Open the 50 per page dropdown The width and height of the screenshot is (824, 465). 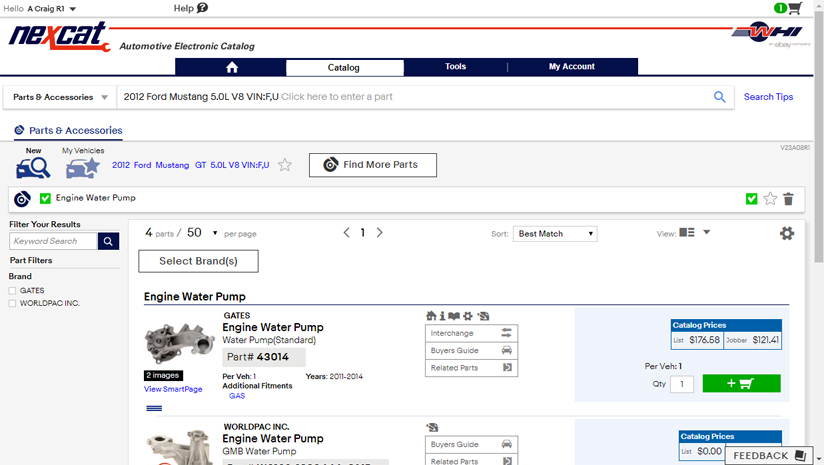tap(202, 233)
